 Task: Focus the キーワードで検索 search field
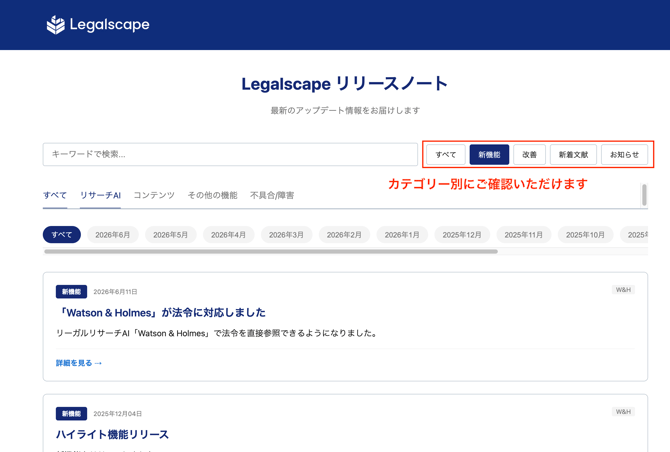230,154
